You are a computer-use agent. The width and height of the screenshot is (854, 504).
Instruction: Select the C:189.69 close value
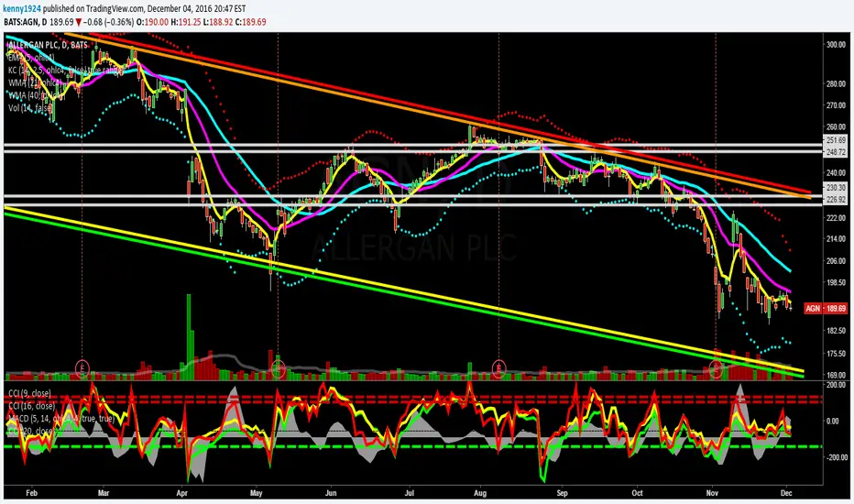point(250,22)
